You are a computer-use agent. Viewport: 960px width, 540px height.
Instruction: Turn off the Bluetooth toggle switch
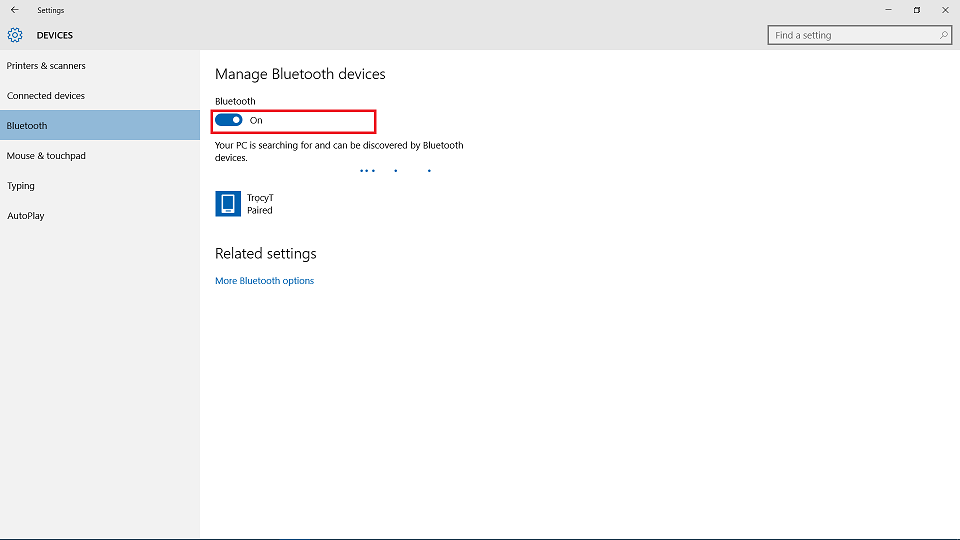click(x=228, y=120)
